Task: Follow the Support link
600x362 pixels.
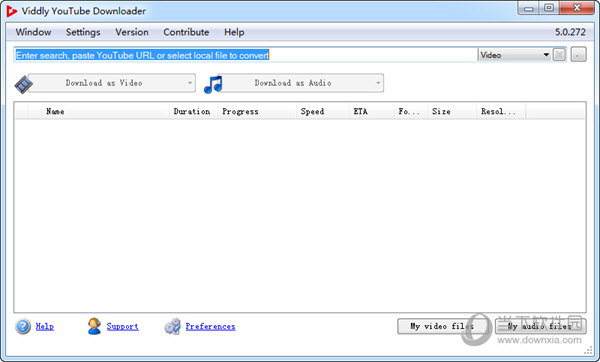Action: coord(122,326)
